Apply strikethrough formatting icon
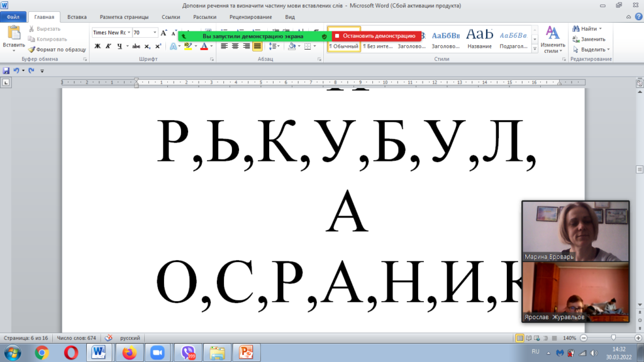 136,46
